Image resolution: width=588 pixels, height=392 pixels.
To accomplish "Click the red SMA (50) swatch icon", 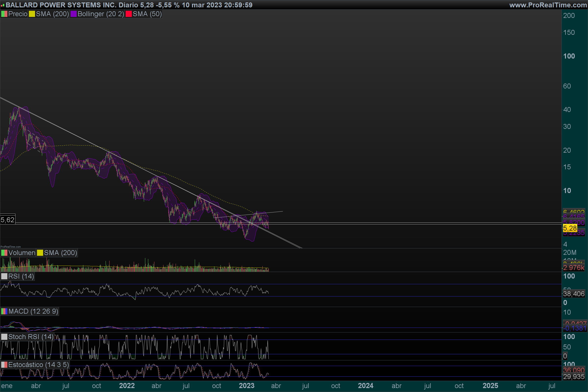I will [x=129, y=14].
